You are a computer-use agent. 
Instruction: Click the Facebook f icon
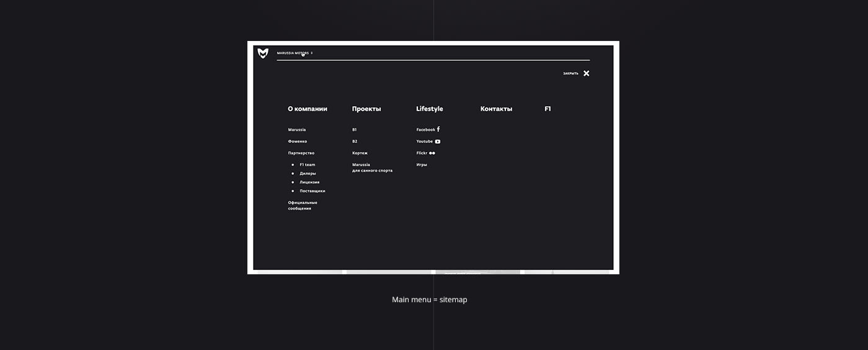(438, 129)
